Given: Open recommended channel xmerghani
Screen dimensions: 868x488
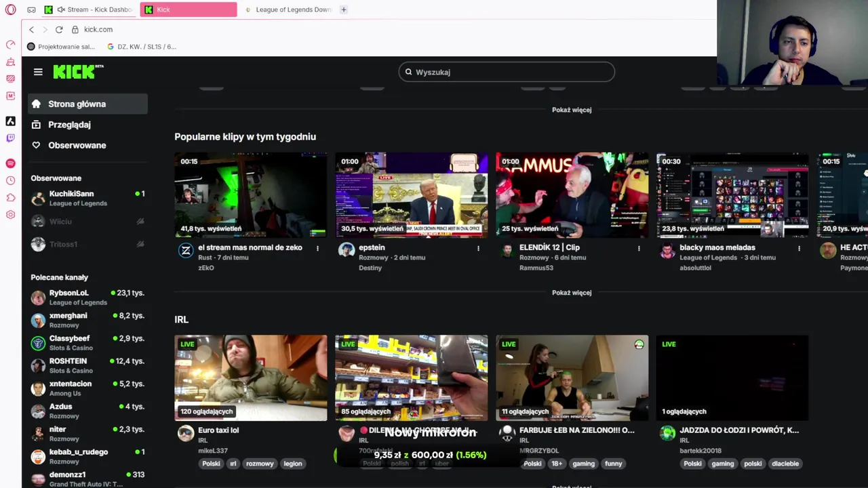Looking at the screenshot, I should pos(88,320).
